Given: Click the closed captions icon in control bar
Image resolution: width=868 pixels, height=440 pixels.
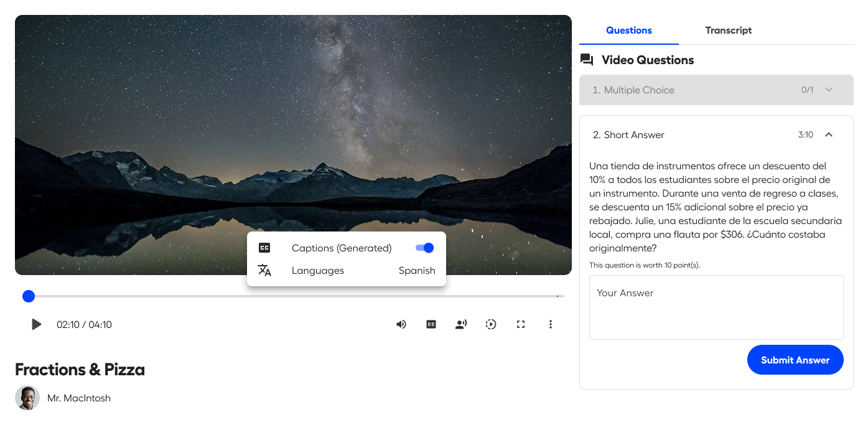Looking at the screenshot, I should tap(431, 324).
